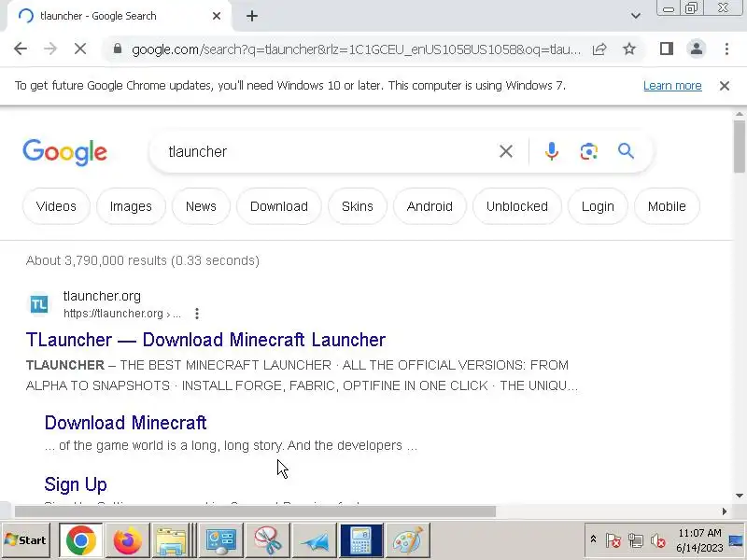747x560 pixels.
Task: Open a new tab with plus button
Action: pos(252,16)
